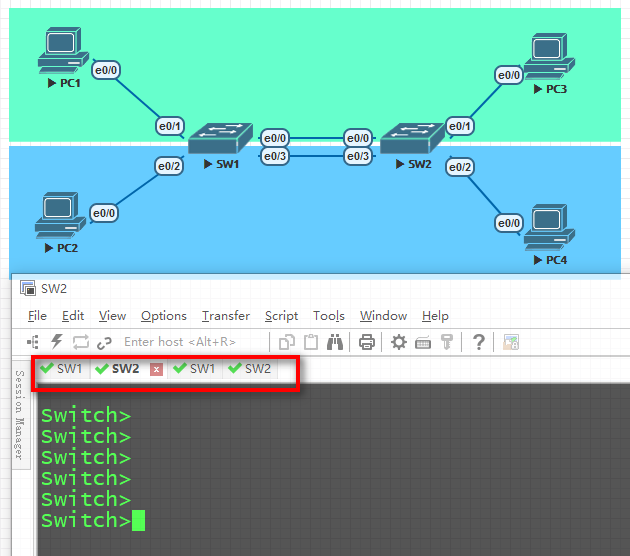
Task: Open the Window menu
Action: [x=383, y=316]
